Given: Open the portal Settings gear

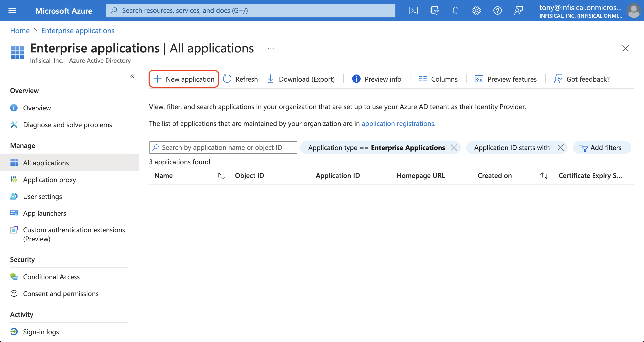Looking at the screenshot, I should (x=477, y=10).
